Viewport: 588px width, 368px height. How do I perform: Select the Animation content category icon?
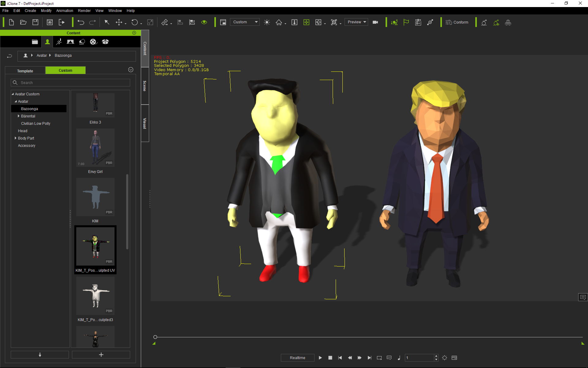(x=59, y=42)
